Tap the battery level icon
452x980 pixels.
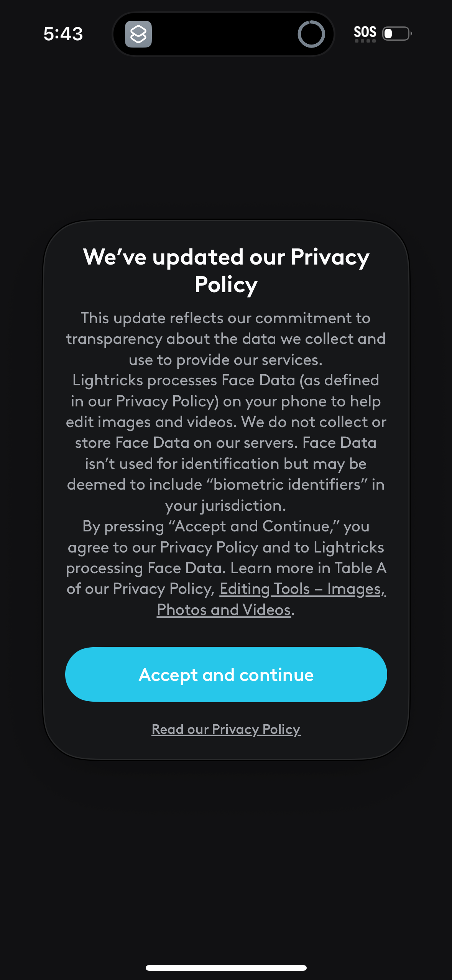(397, 33)
